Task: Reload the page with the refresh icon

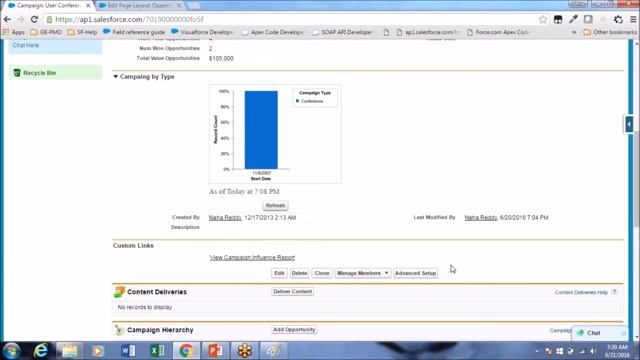Action: click(x=34, y=19)
